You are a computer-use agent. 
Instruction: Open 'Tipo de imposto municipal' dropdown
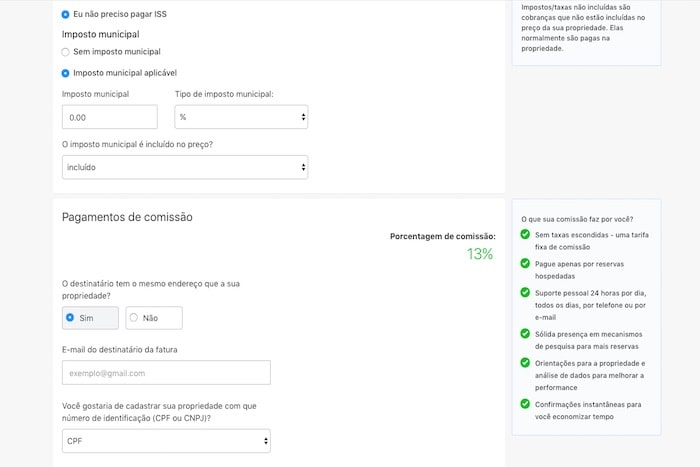pos(241,117)
